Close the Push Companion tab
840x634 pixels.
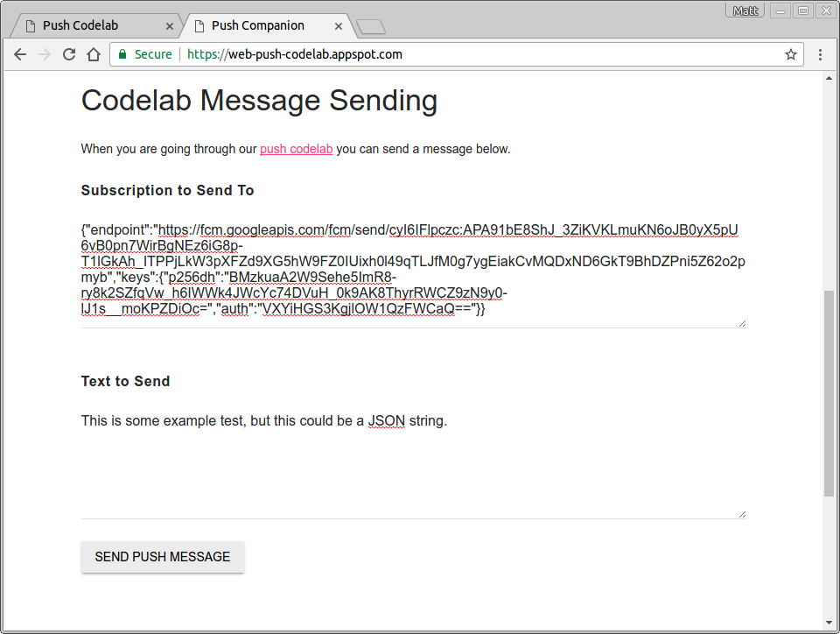339,26
